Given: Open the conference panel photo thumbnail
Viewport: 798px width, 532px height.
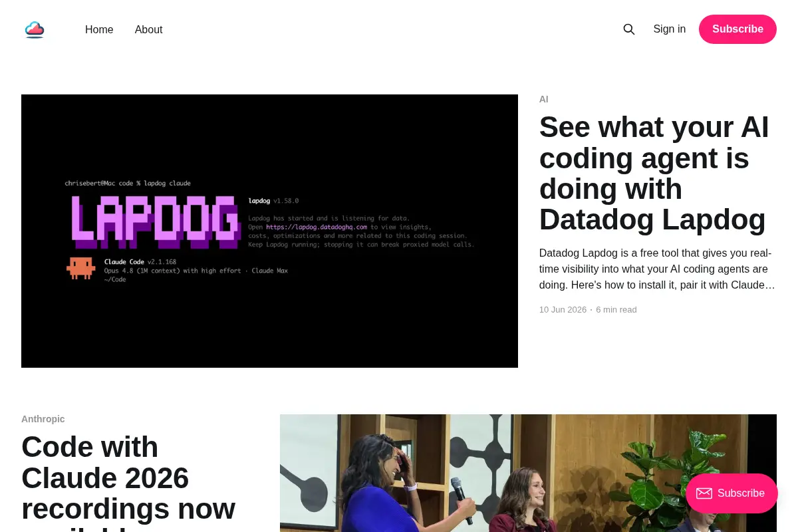Looking at the screenshot, I should 528,473.
